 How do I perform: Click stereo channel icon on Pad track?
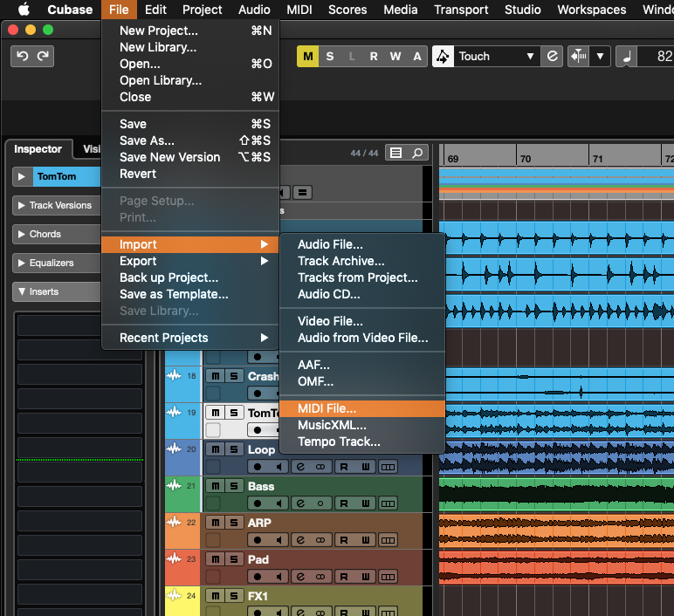(x=320, y=577)
